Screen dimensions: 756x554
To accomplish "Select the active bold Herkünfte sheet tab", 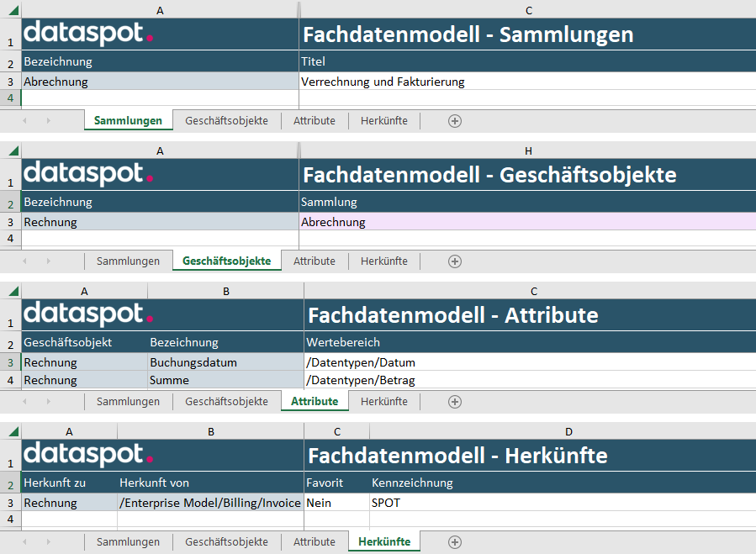I will pos(383,542).
